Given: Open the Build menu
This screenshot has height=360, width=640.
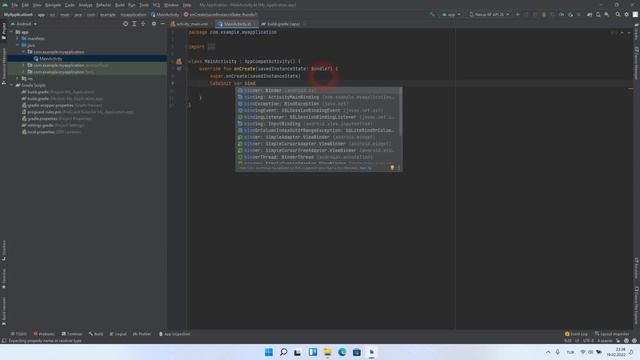Looking at the screenshot, I should coord(120,5).
